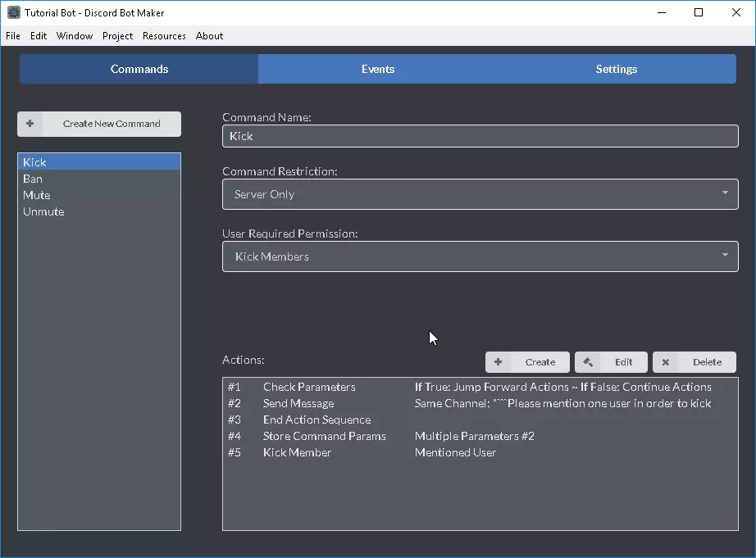
Task: Minimize the Discord Bot Maker window
Action: 662,12
